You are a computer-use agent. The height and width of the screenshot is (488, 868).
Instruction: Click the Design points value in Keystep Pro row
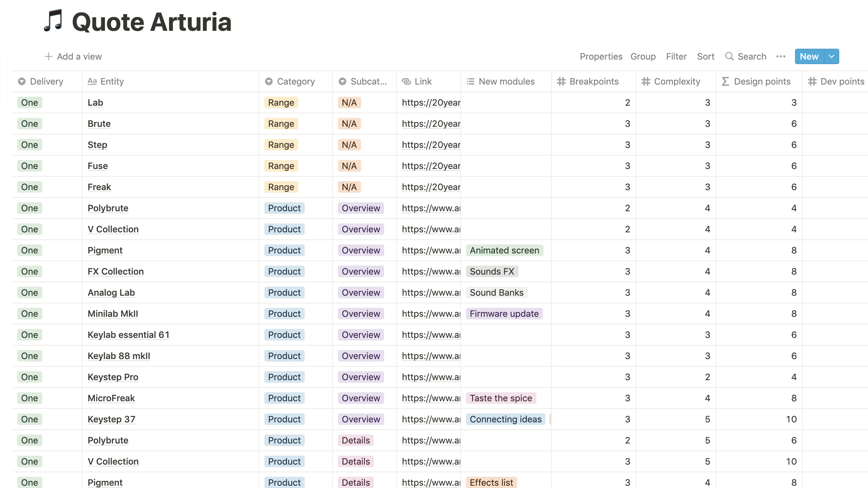tap(794, 377)
